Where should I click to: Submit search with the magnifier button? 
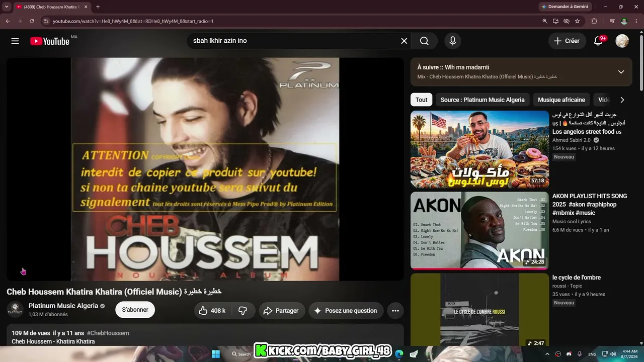tap(424, 41)
